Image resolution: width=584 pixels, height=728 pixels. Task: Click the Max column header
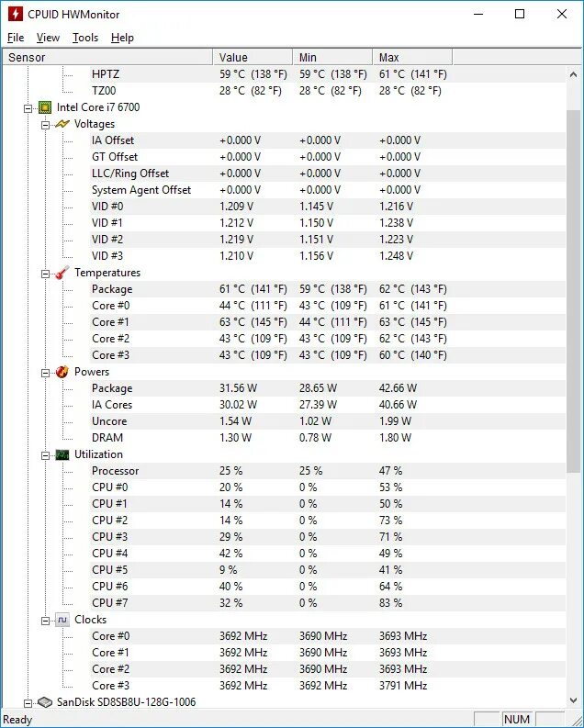tap(412, 57)
